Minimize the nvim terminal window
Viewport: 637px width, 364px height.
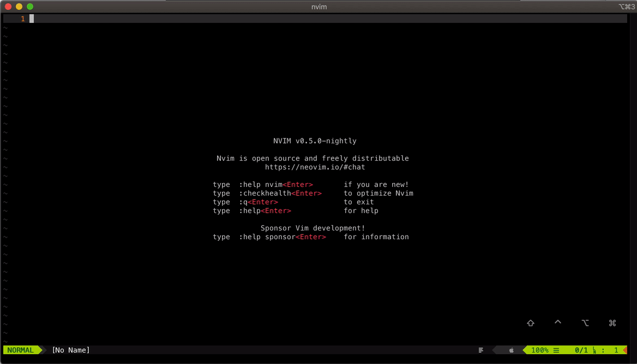(x=19, y=7)
